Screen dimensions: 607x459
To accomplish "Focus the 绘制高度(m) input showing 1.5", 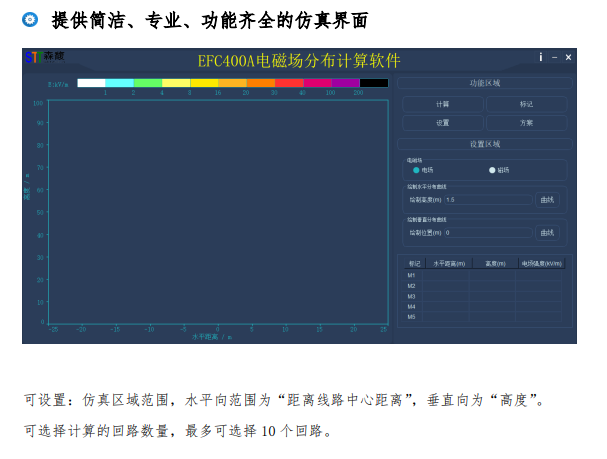I will 488,200.
